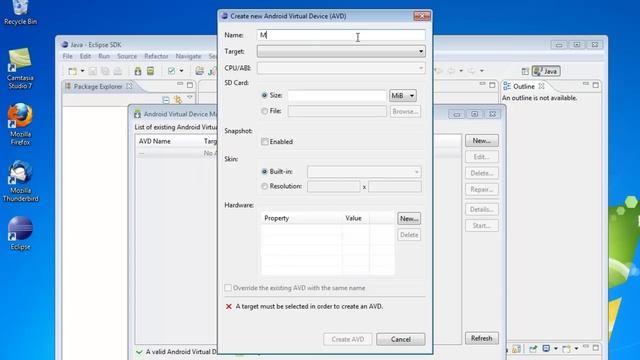Click New... button beside Hardware table

pos(409,218)
